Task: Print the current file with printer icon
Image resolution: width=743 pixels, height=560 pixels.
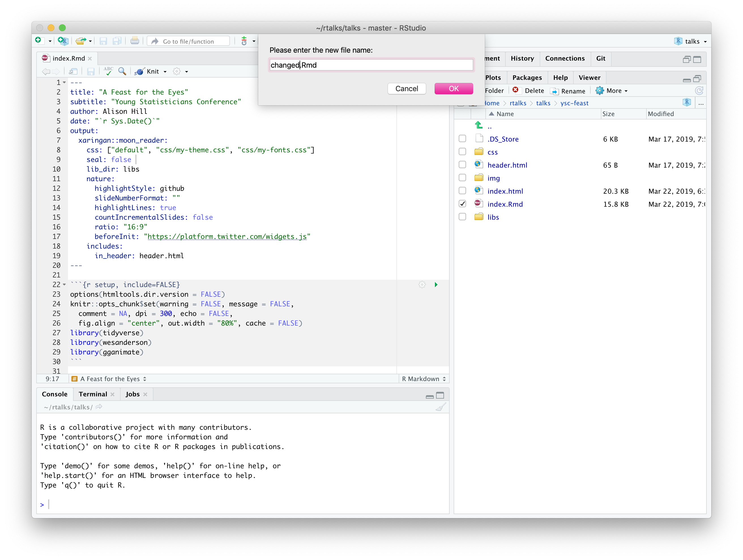Action: tap(135, 41)
